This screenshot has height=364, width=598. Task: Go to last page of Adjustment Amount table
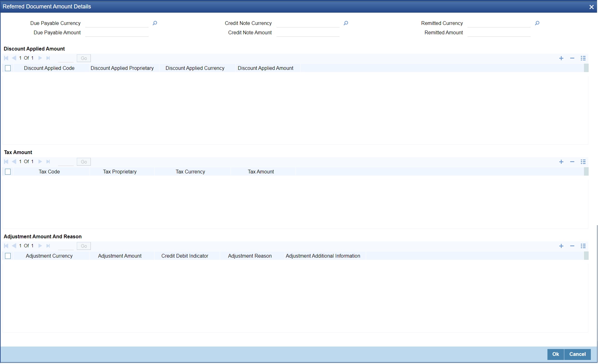48,246
